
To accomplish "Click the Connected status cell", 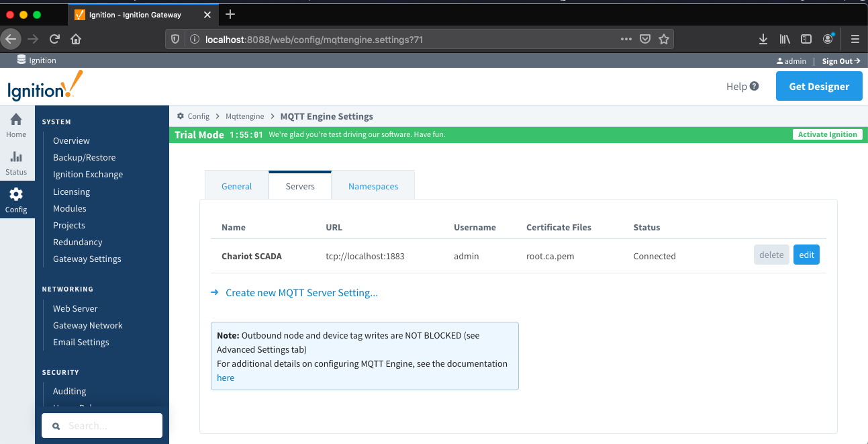I will [655, 256].
